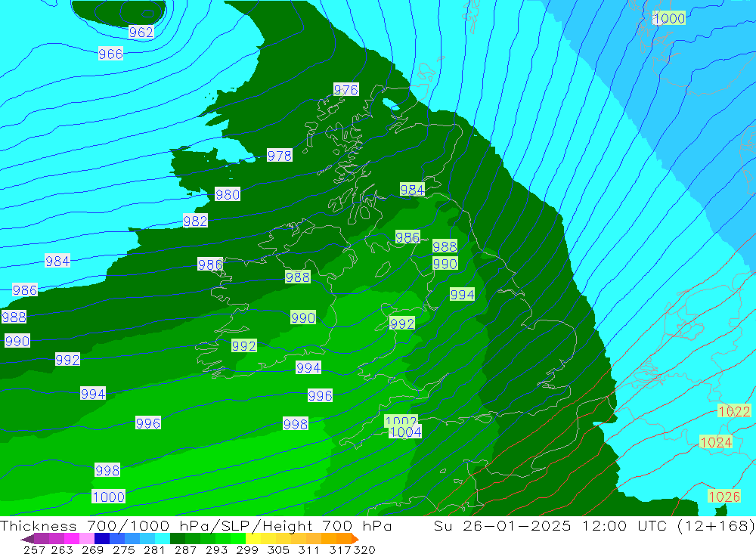This screenshot has width=756, height=554.
Task: Click the bright yellow legend swatch after 299
Action: pos(253,538)
